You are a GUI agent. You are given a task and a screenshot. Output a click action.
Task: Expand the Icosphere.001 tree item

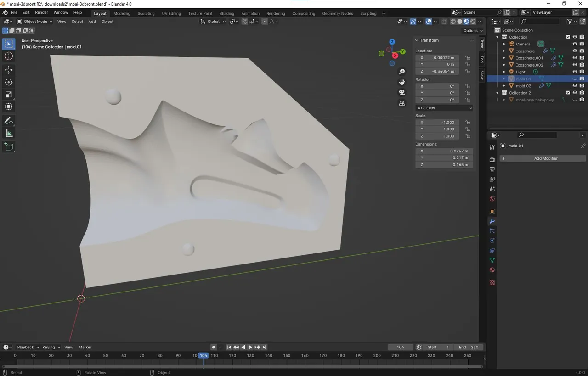point(504,58)
